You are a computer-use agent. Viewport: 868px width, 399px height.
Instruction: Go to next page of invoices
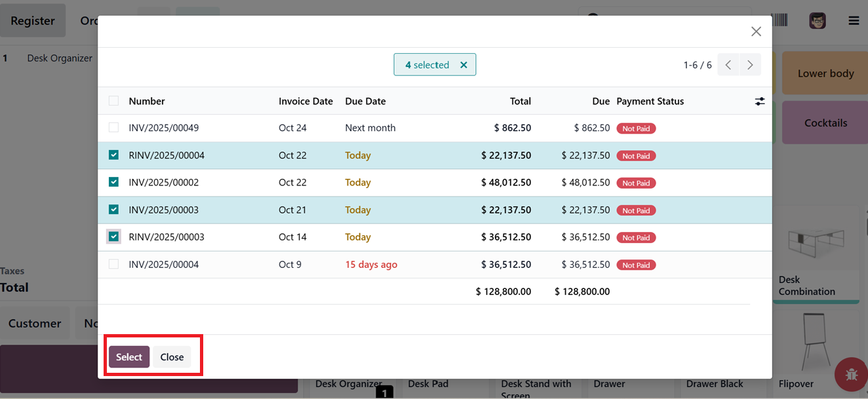click(750, 65)
